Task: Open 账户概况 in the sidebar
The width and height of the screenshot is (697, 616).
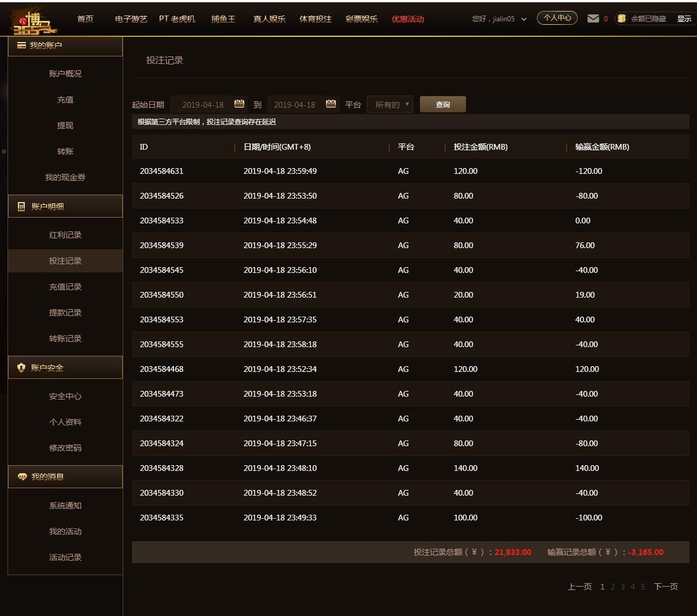Action: [65, 74]
